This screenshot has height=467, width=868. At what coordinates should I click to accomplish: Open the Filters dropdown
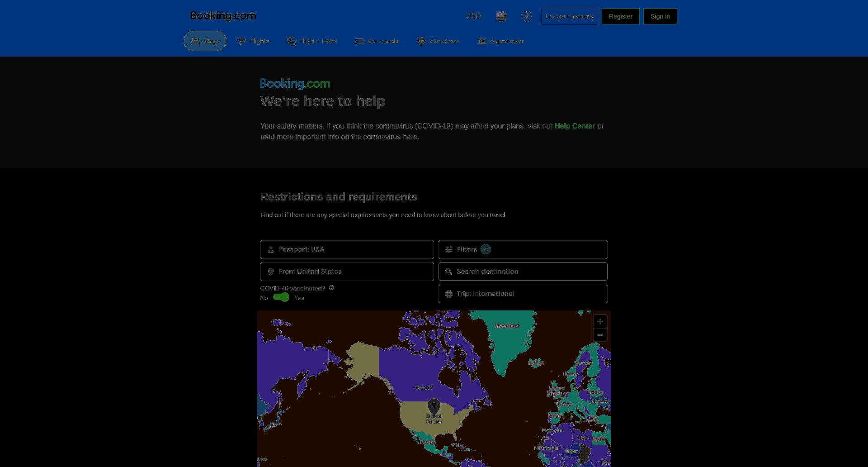tap(523, 249)
